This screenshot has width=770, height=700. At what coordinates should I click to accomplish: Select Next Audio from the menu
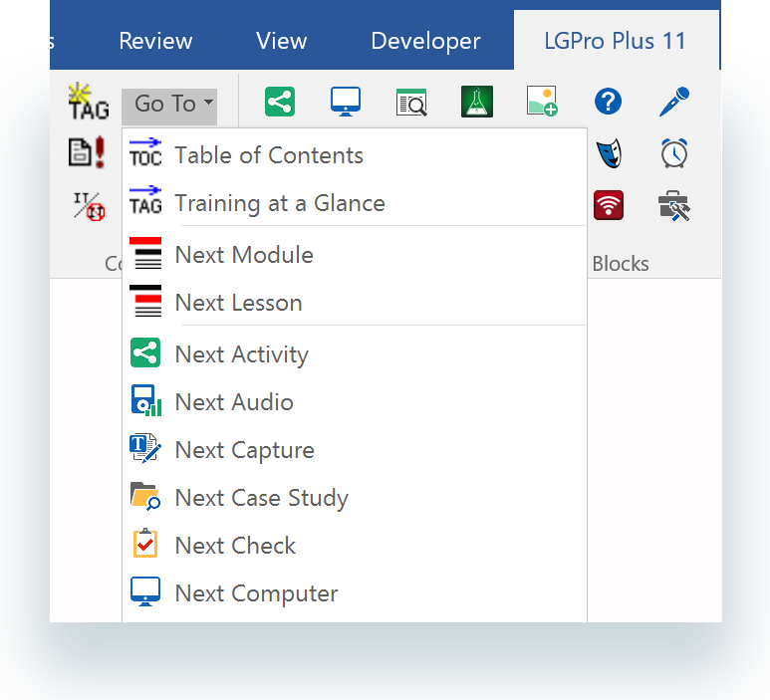click(355, 401)
